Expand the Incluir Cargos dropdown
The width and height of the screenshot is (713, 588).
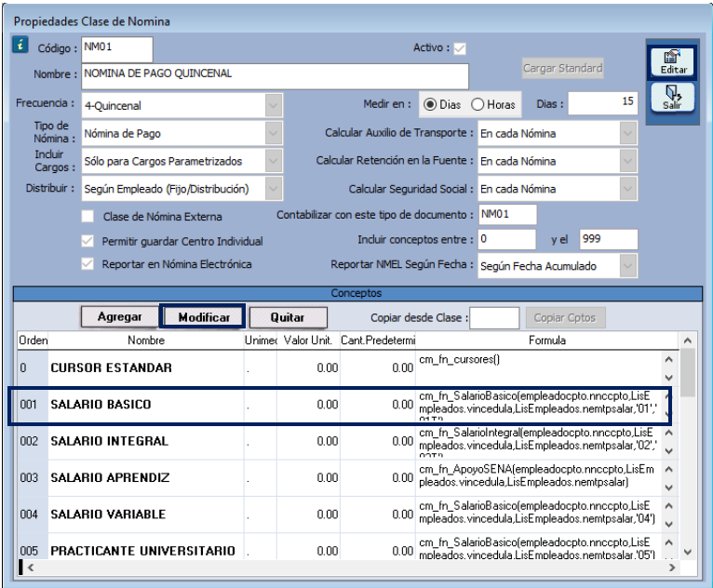(274, 161)
